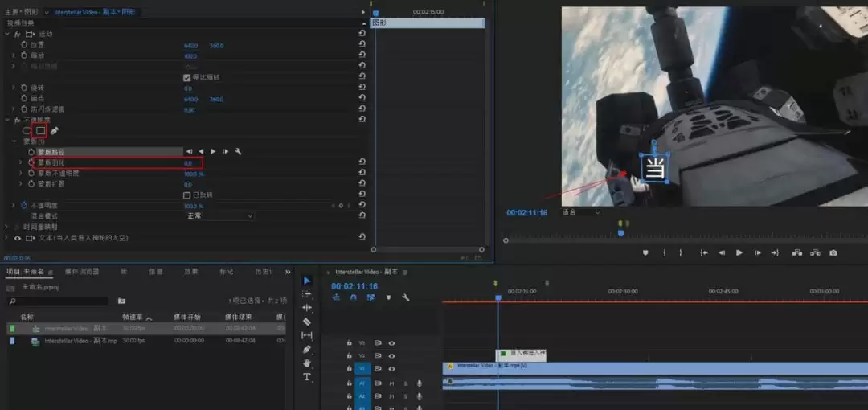Select the ellipse mask tool under 不透明度
Viewport: 868px width, 410px height.
tap(26, 131)
